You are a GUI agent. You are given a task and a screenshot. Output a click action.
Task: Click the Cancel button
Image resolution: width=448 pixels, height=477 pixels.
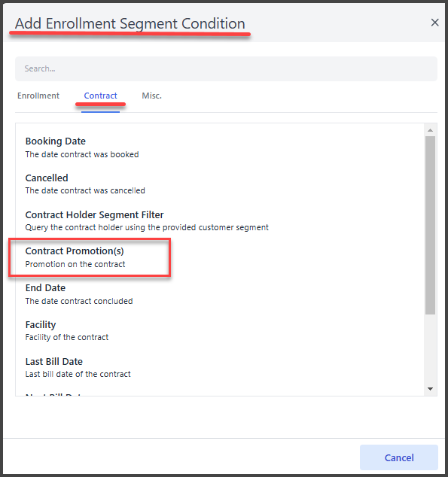coord(399,457)
